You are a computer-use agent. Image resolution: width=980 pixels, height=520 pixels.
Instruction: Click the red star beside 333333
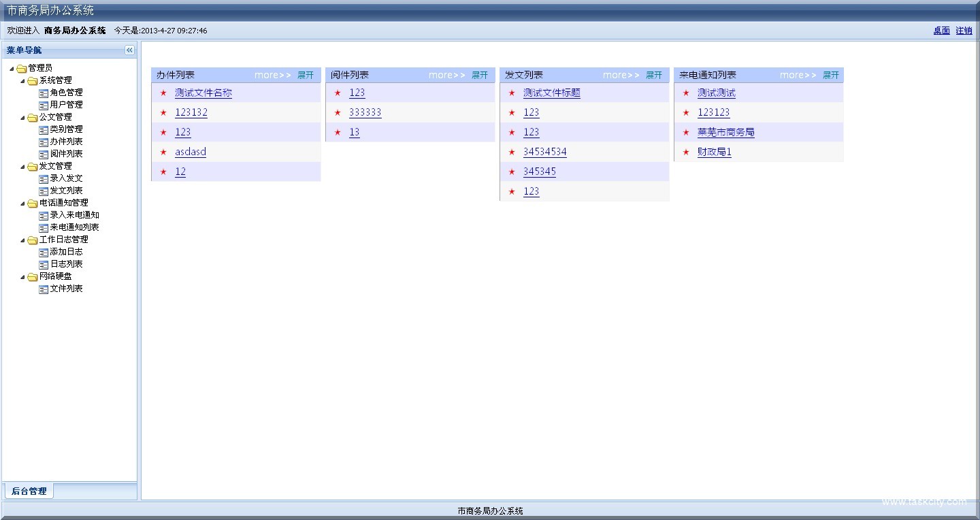point(338,112)
